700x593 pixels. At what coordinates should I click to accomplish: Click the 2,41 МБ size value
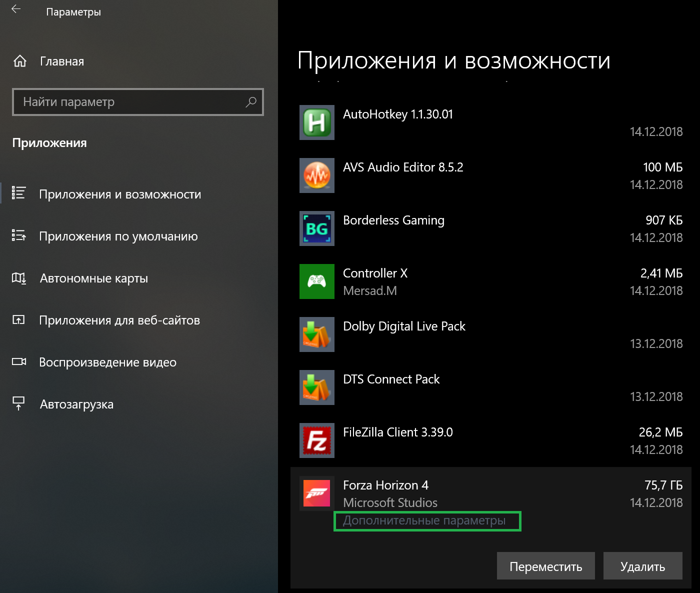[x=661, y=273]
